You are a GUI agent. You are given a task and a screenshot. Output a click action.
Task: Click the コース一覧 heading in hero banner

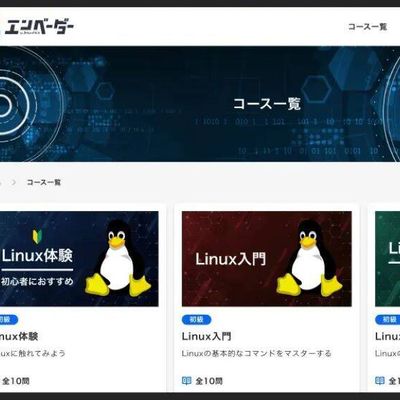pyautogui.click(x=267, y=104)
